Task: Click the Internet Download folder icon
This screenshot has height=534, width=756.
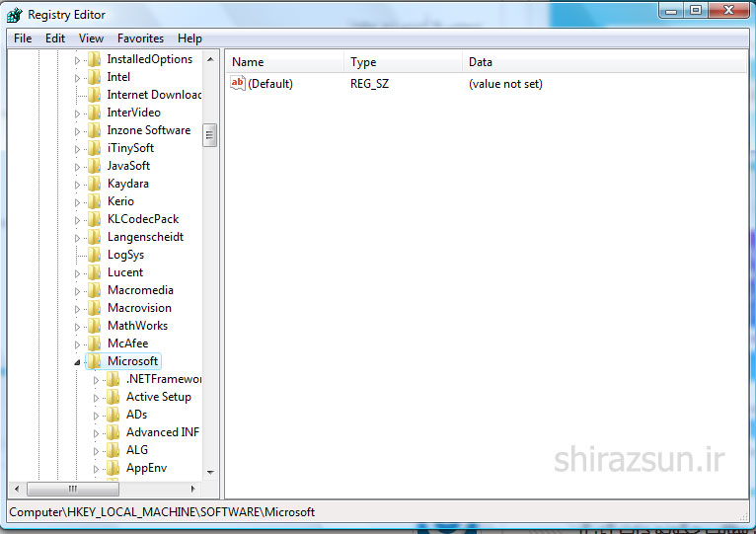Action: (x=95, y=95)
